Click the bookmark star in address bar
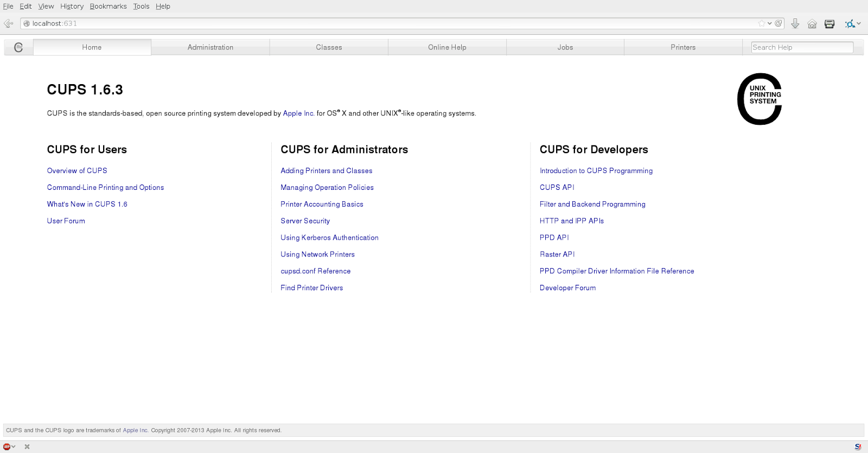868x453 pixels. click(762, 23)
